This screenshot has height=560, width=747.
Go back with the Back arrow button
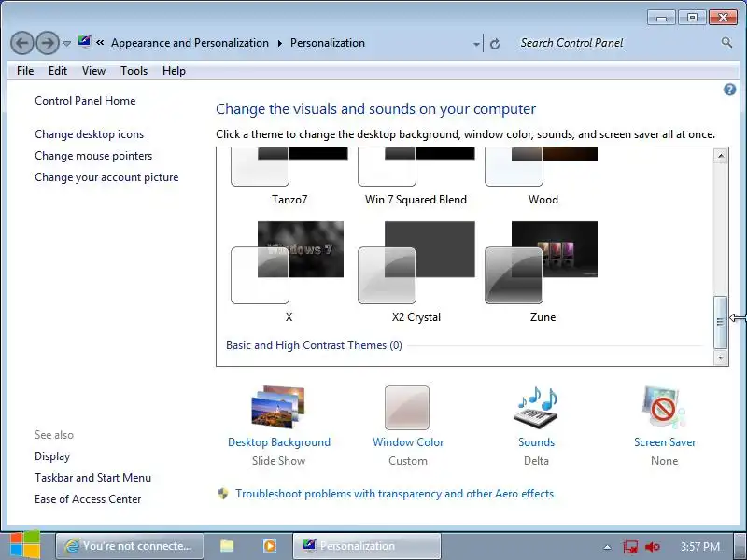(21, 43)
